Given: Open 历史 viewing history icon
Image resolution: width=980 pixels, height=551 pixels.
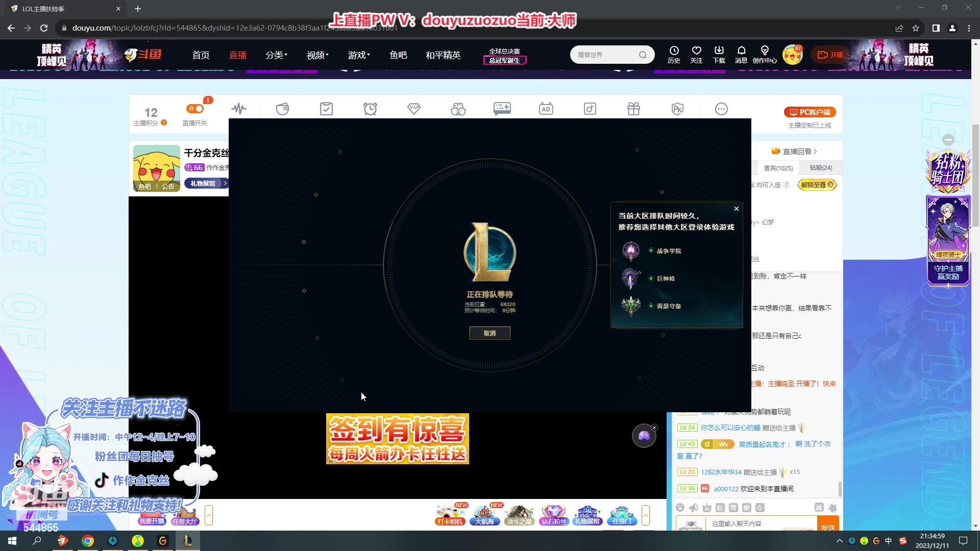Looking at the screenshot, I should point(674,54).
